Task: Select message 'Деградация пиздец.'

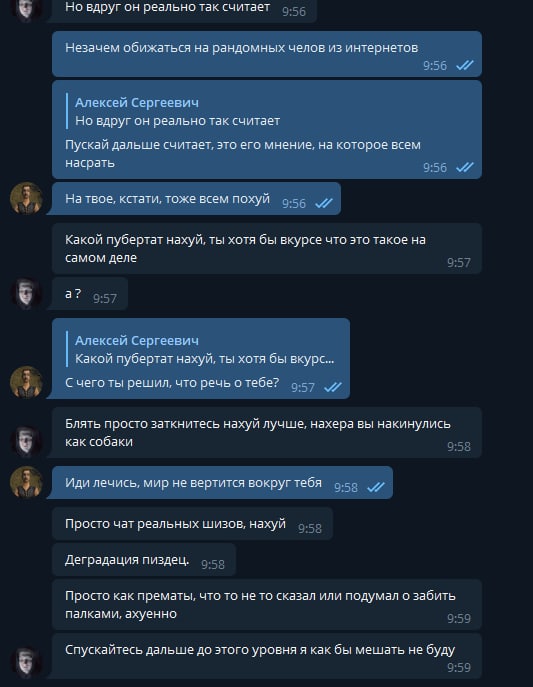Action: click(144, 560)
